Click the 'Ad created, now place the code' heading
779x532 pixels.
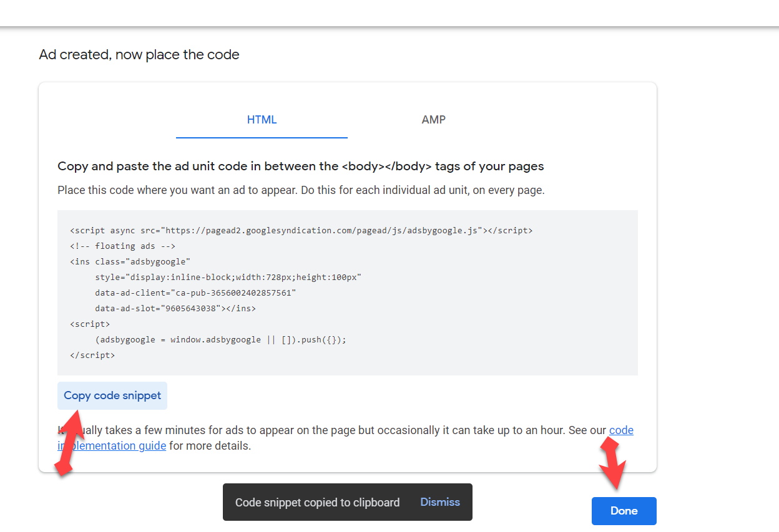coord(139,55)
